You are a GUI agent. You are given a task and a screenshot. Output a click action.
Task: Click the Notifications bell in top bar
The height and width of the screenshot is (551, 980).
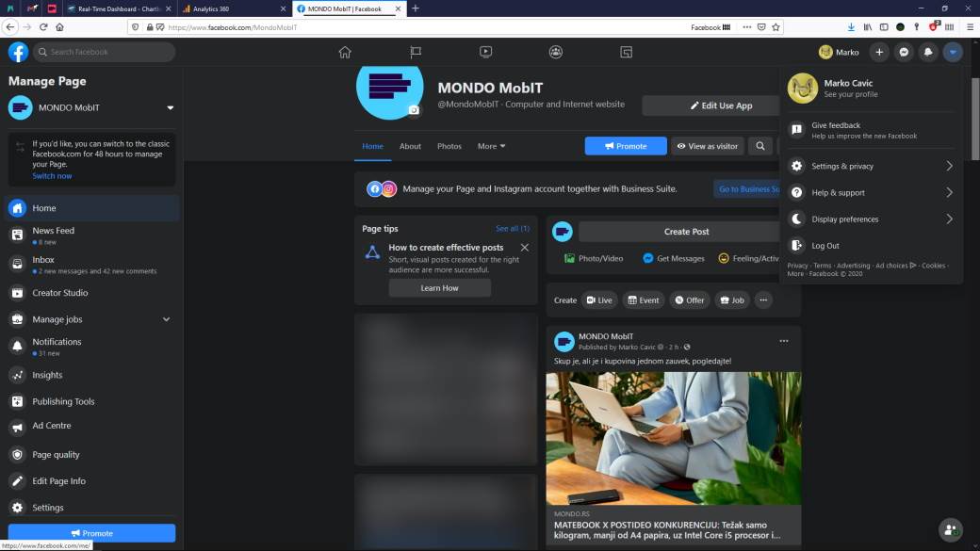(x=928, y=52)
